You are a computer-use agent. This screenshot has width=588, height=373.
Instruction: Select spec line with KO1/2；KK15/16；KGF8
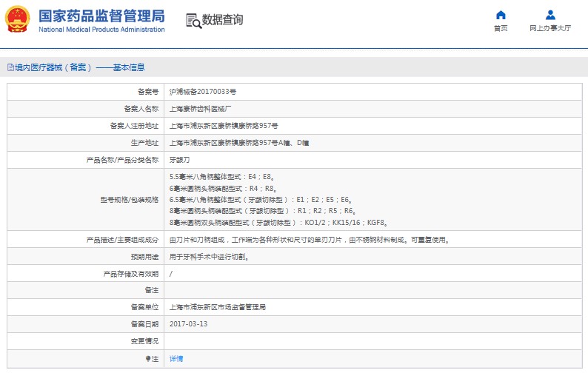(278, 222)
